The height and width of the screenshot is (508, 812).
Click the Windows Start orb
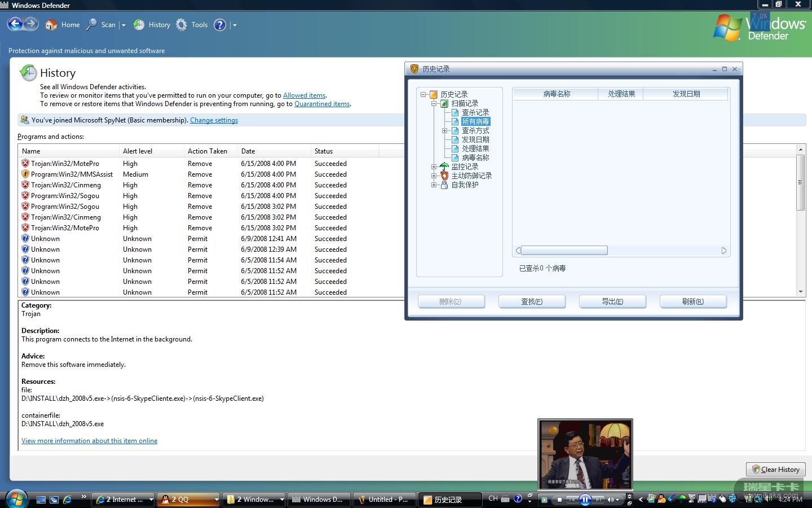16,499
